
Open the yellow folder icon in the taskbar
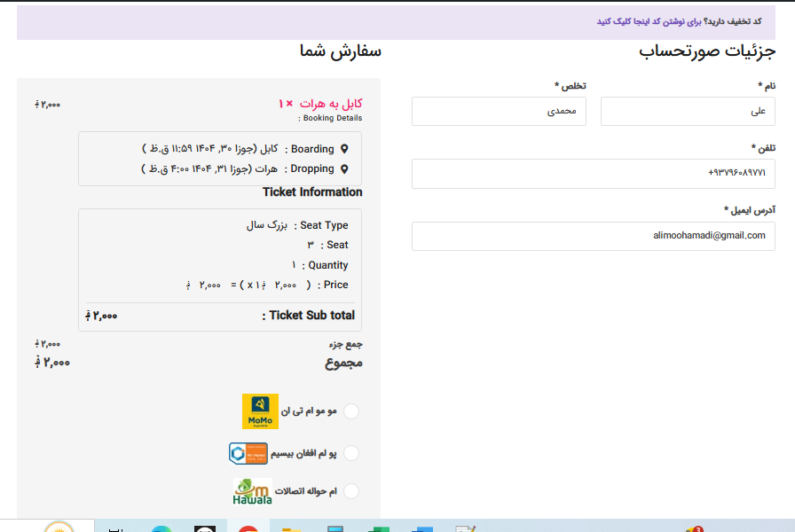pyautogui.click(x=292, y=529)
